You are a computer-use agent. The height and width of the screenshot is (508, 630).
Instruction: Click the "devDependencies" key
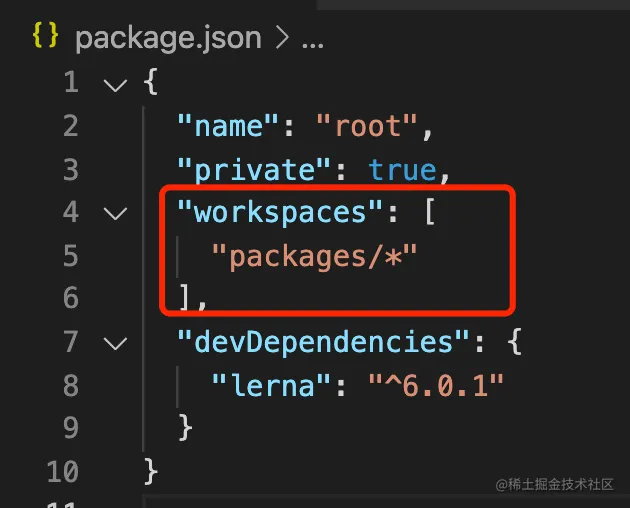(323, 342)
